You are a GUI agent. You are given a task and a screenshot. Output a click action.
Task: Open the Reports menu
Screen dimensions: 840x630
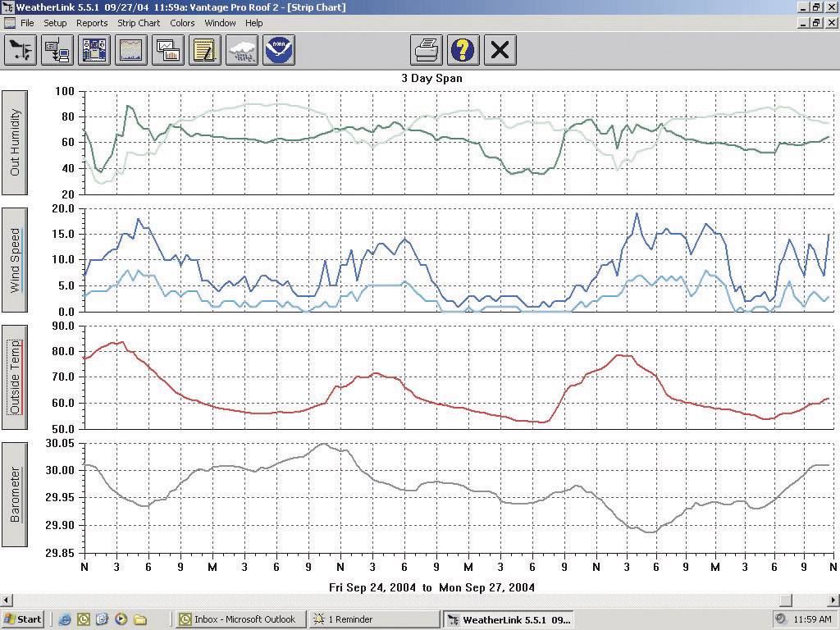pos(91,23)
